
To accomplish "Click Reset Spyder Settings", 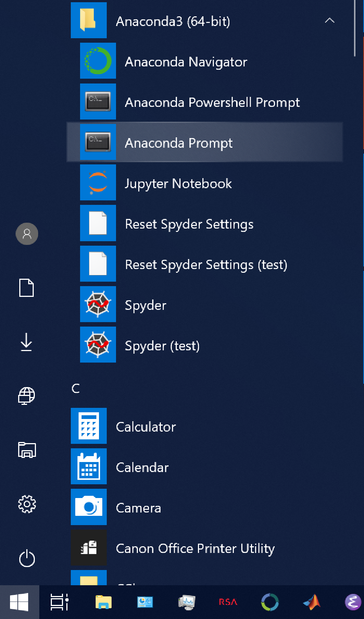I will (x=205, y=223).
